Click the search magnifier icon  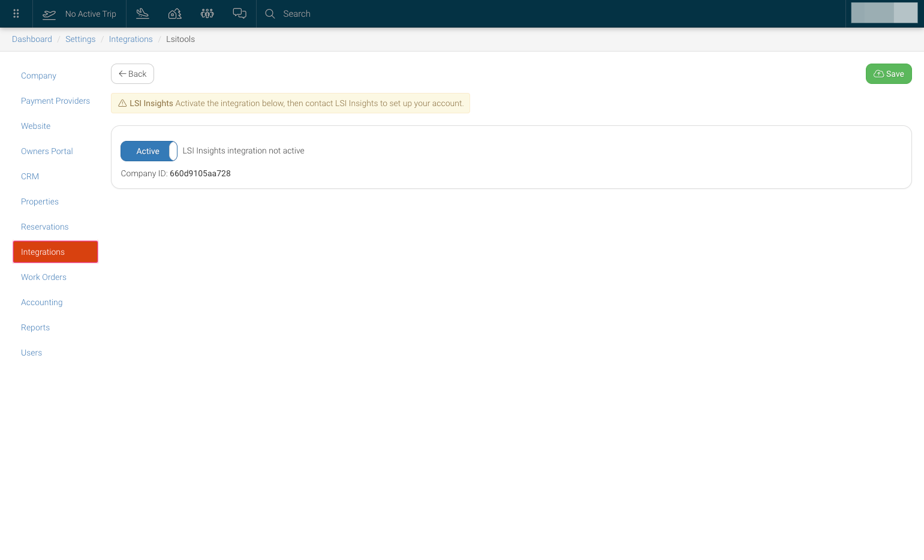(x=270, y=14)
